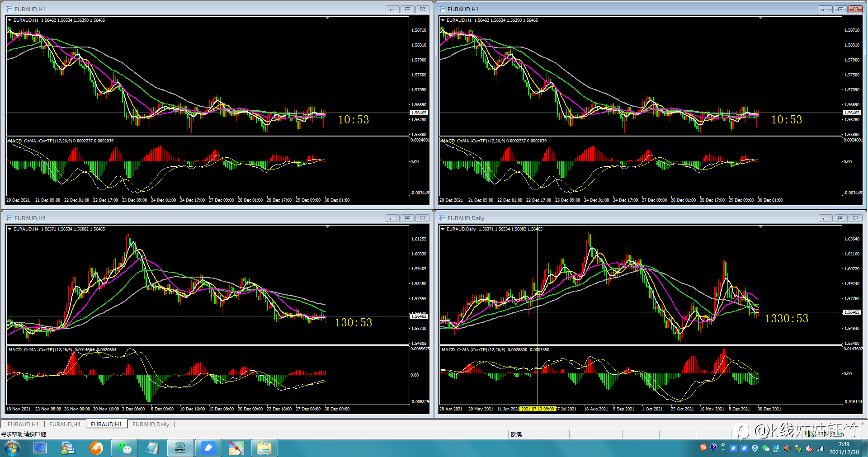Click the WeChat icon in the system tray
This screenshot has width=868, height=457.
(x=766, y=448)
